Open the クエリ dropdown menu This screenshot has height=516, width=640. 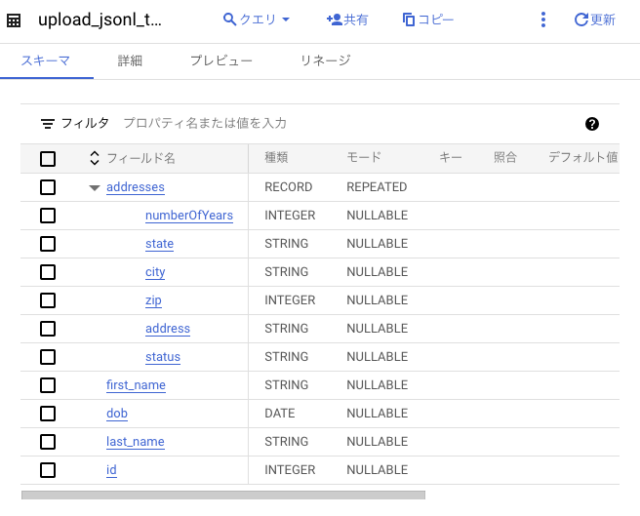pos(256,20)
